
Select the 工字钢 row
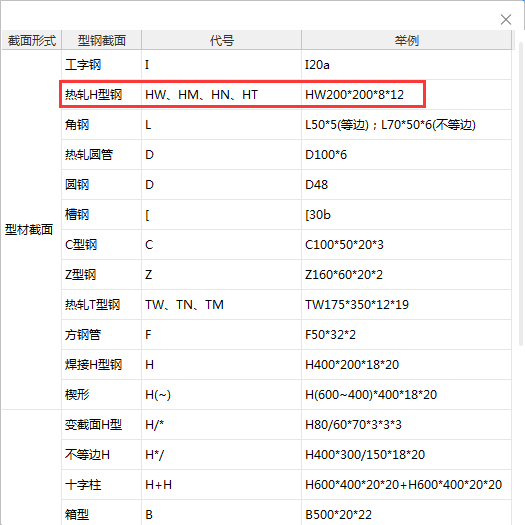click(x=286, y=65)
